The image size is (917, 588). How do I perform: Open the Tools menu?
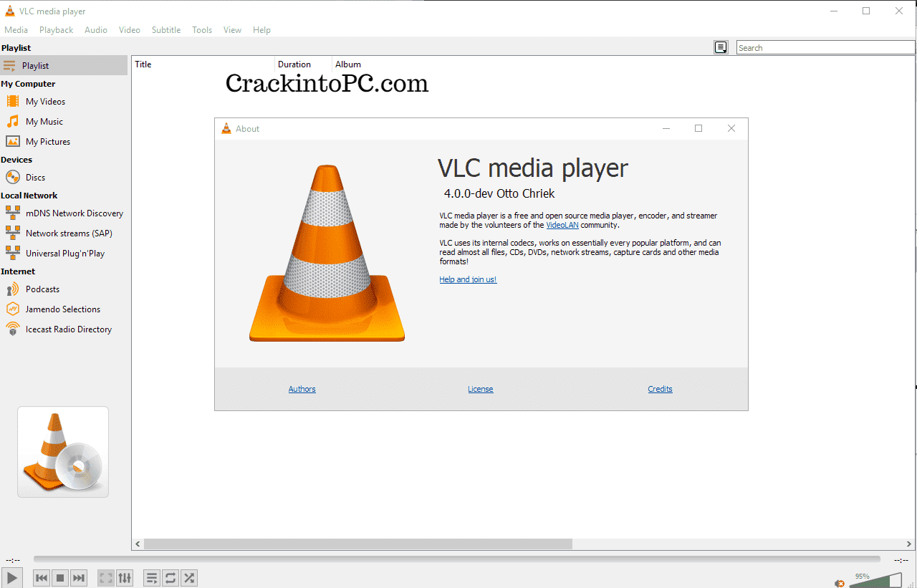(x=202, y=30)
